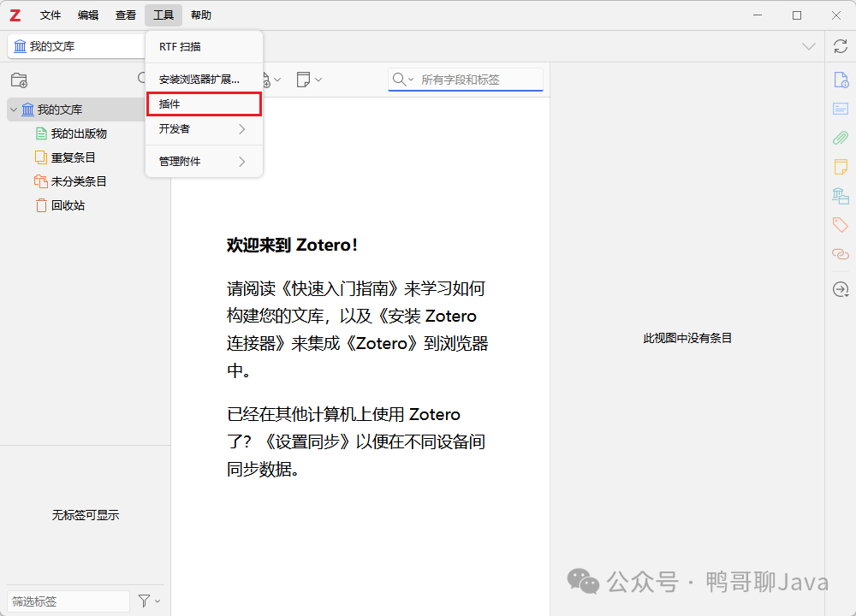The image size is (856, 616).
Task: Switch to the 我的文库 tab
Action: 76,46
